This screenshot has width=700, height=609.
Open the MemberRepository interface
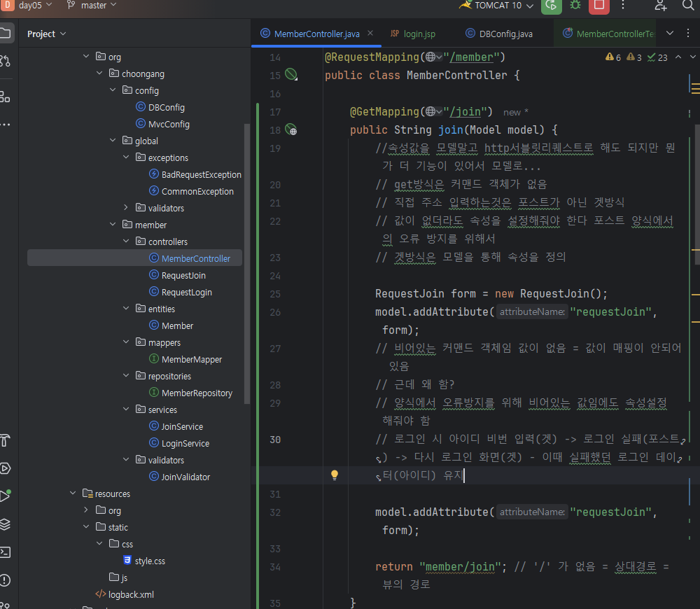(x=190, y=393)
